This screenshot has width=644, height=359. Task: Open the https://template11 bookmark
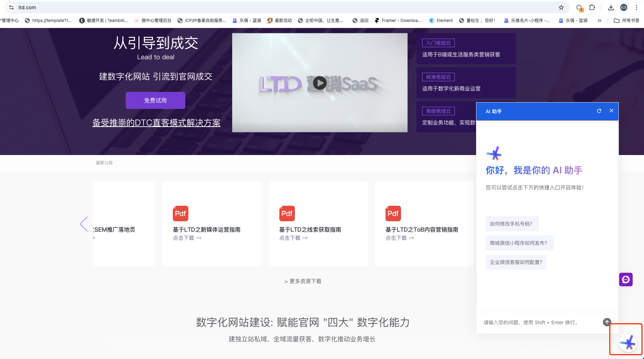pos(48,21)
